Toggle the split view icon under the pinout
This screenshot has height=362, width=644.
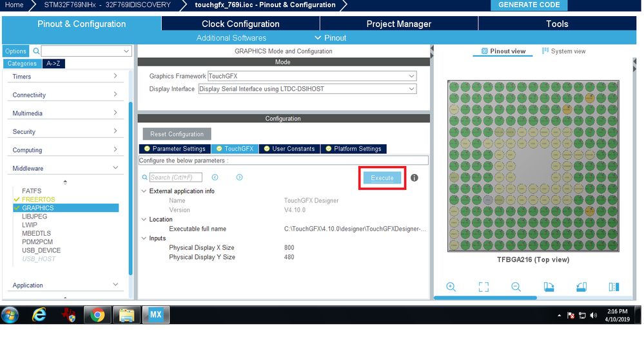614,287
